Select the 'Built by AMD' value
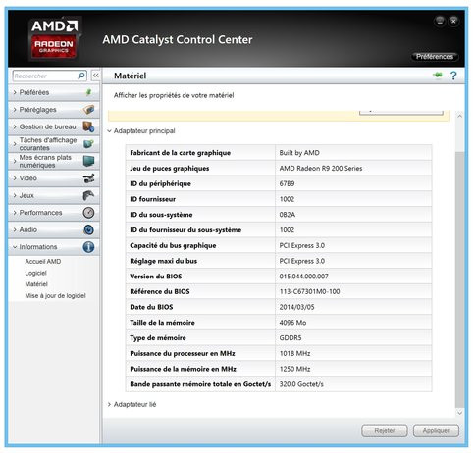Screen dimensions: 476x453 [x=299, y=153]
